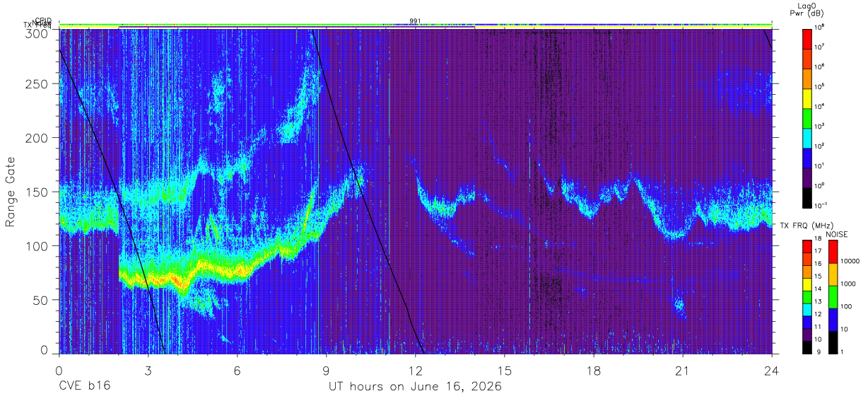868x401 pixels.
Task: Click the range gate tick label '50'
Action: pos(40,300)
